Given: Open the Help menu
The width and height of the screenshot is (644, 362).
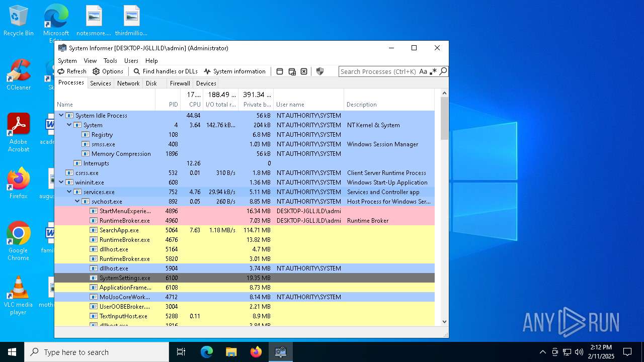Looking at the screenshot, I should tap(151, 60).
